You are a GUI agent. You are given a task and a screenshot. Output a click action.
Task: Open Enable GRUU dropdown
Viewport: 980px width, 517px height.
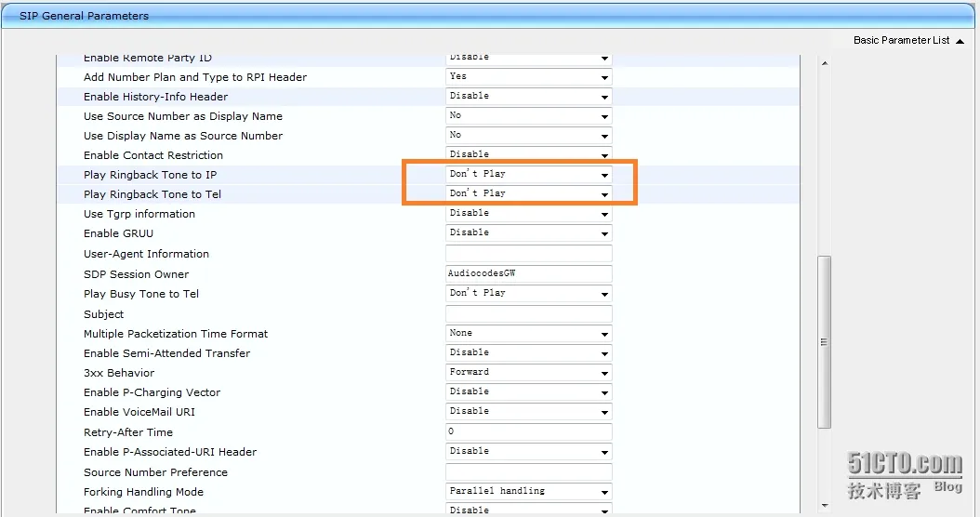(x=529, y=232)
